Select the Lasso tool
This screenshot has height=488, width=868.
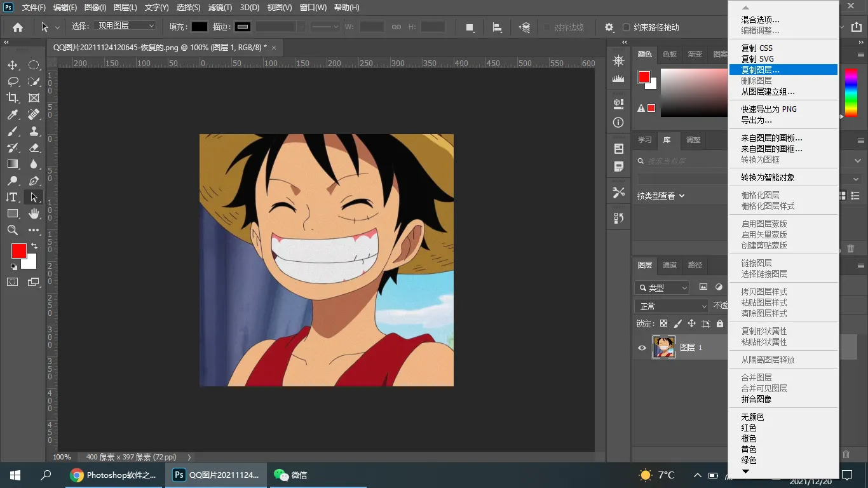pos(13,81)
